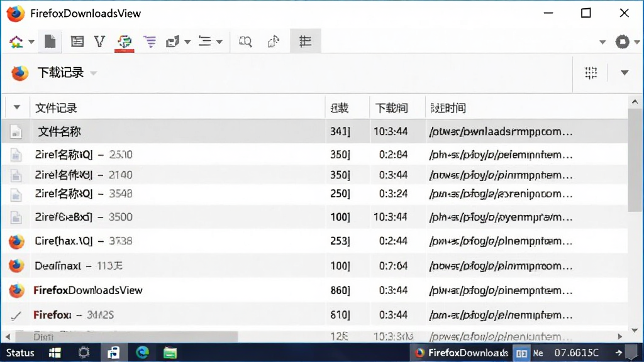The width and height of the screenshot is (644, 362).
Task: Switch to FirefoxDownloads taskbar window button
Action: [462, 353]
